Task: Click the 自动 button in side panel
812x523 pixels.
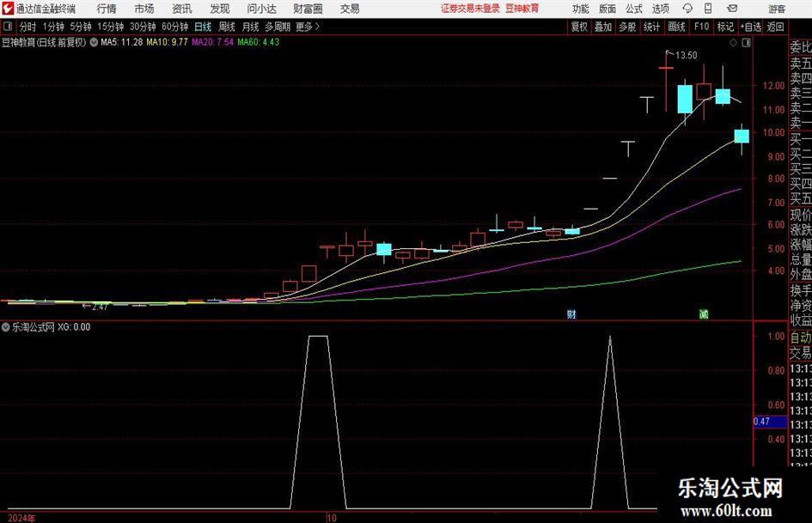Action: click(x=801, y=338)
